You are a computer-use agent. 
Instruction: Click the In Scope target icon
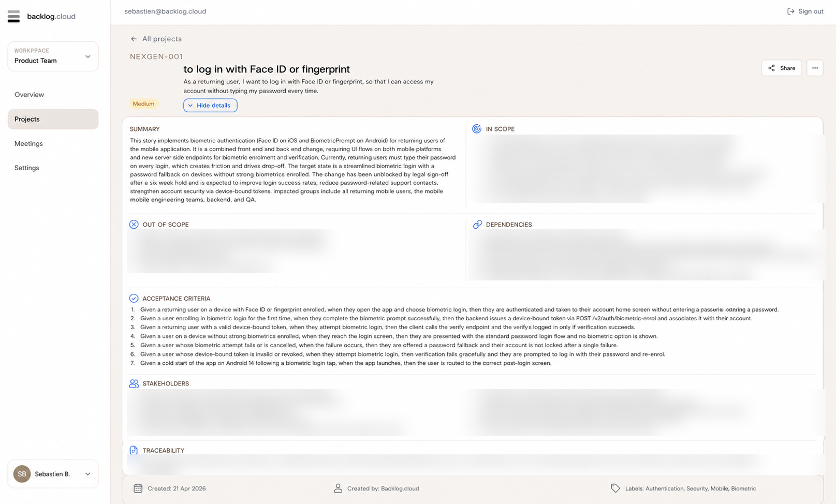[x=477, y=129]
